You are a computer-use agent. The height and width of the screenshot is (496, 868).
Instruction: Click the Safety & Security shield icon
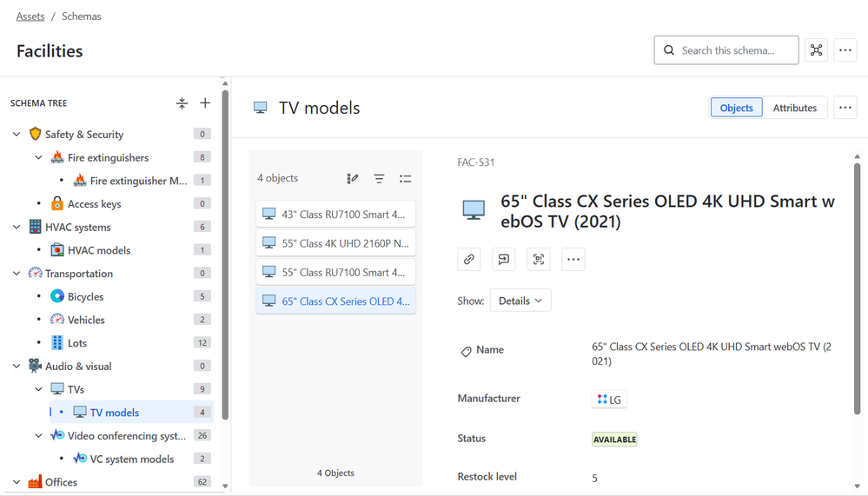pyautogui.click(x=35, y=134)
